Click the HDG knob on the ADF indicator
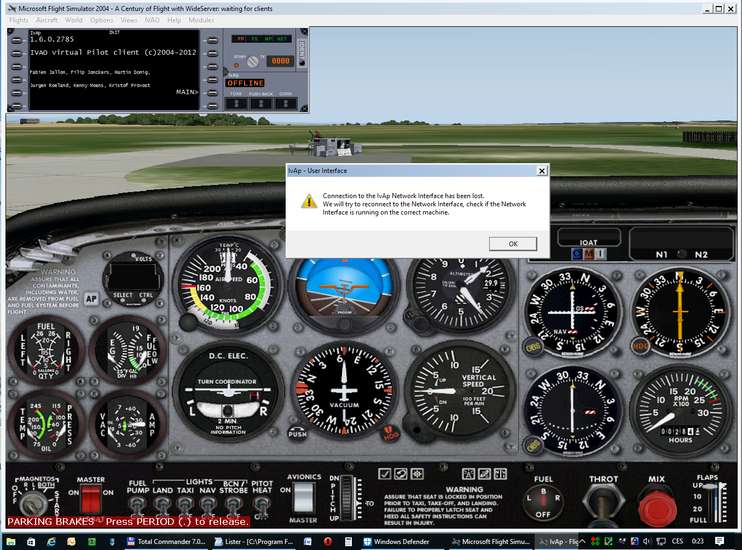 click(640, 346)
